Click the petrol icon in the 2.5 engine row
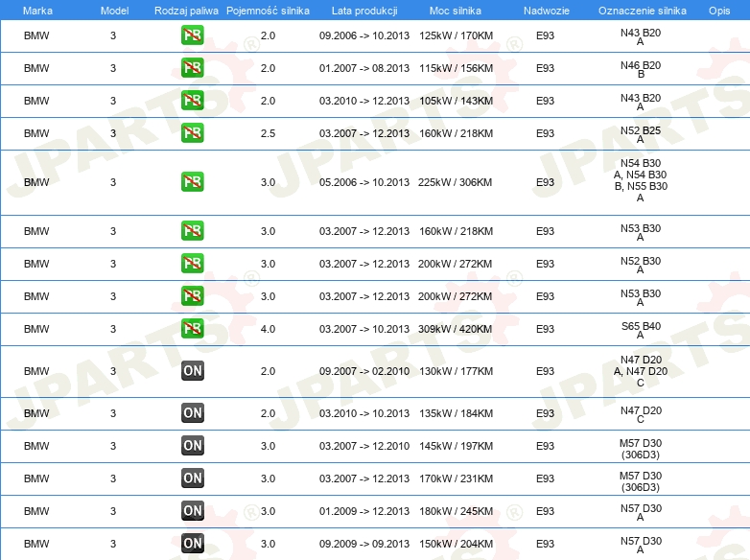Screen dimensions: 750x560 tap(192, 133)
